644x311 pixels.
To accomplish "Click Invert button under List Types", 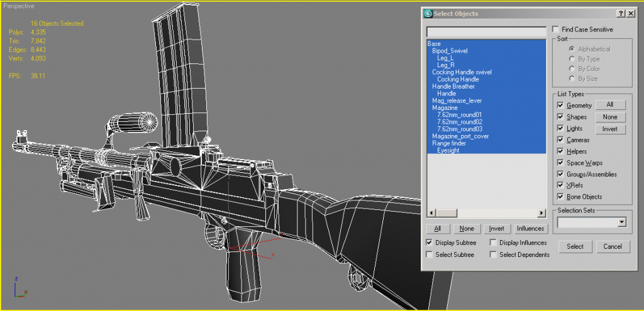I will click(610, 129).
